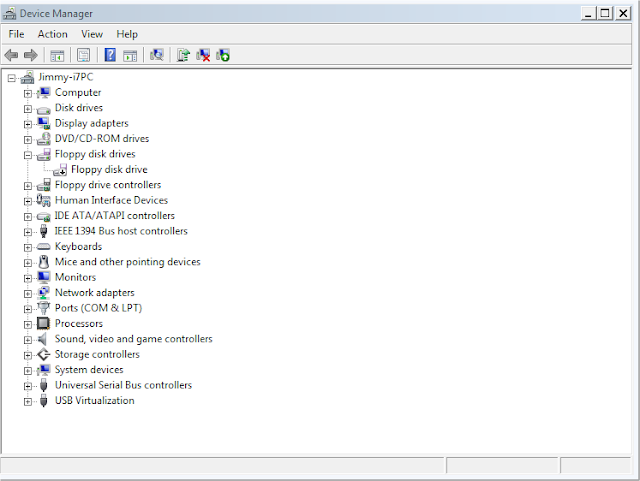Click the Ports (COM & LPT) connector icon
The width and height of the screenshot is (640, 481).
click(x=43, y=308)
